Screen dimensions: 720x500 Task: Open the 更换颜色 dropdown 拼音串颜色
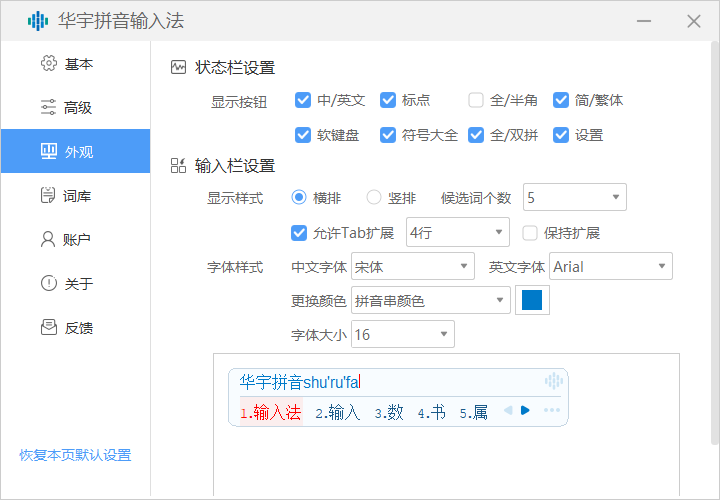click(431, 300)
